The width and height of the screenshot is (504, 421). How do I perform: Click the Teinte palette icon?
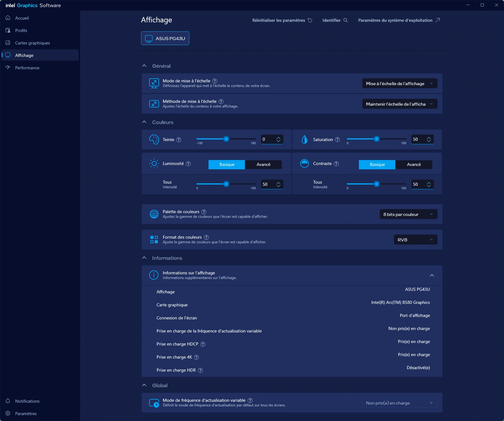click(154, 140)
